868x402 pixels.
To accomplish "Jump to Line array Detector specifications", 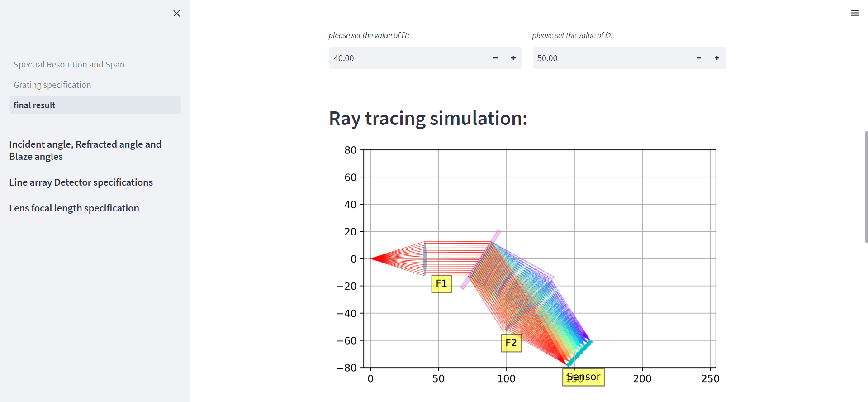I will pos(81,182).
